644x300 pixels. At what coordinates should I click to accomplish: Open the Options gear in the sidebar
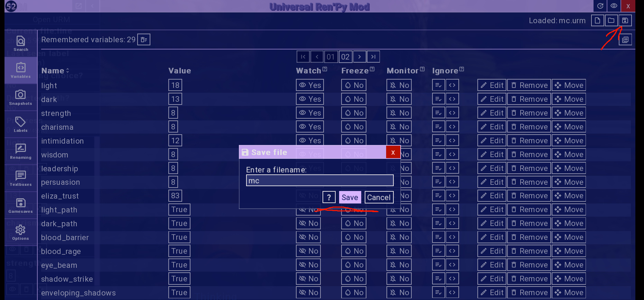coord(21,232)
